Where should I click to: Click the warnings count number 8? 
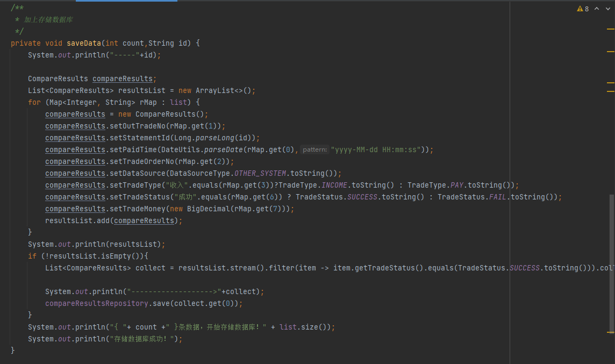[587, 9]
